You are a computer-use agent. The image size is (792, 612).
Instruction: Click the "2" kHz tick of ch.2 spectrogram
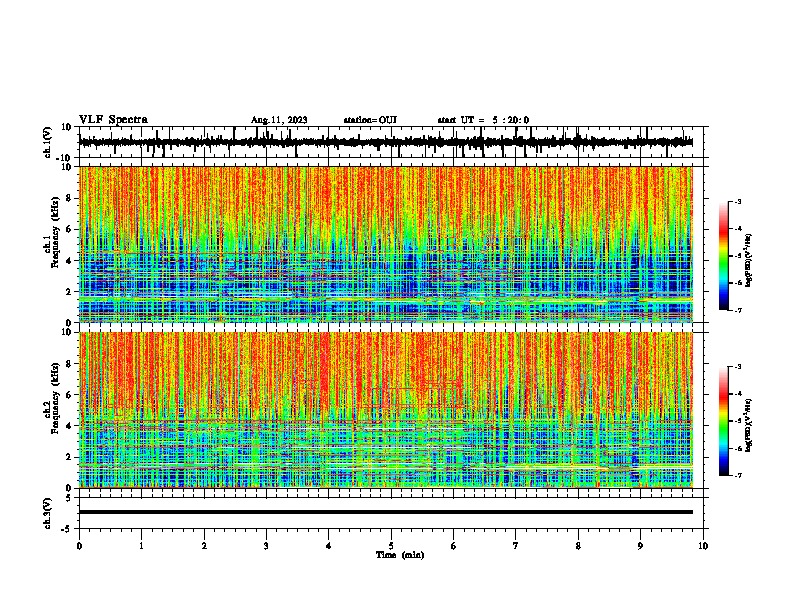(69, 457)
